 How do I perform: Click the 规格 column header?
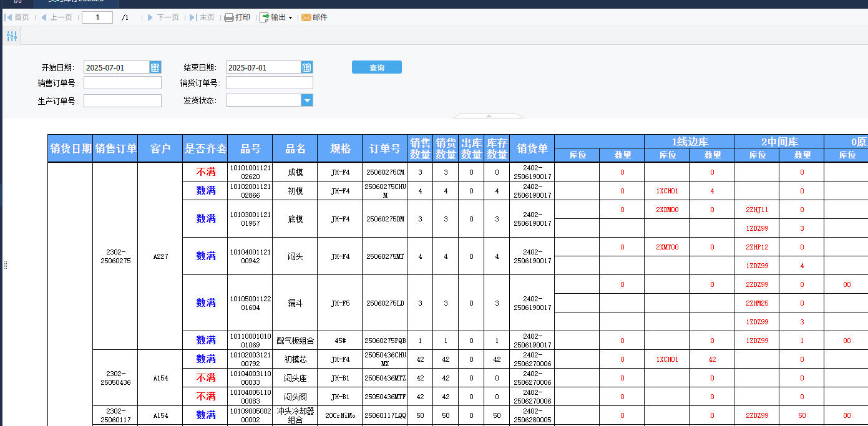click(340, 148)
